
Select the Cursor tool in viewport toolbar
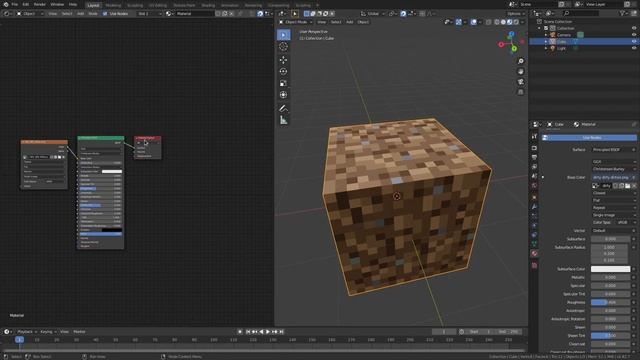point(283,47)
